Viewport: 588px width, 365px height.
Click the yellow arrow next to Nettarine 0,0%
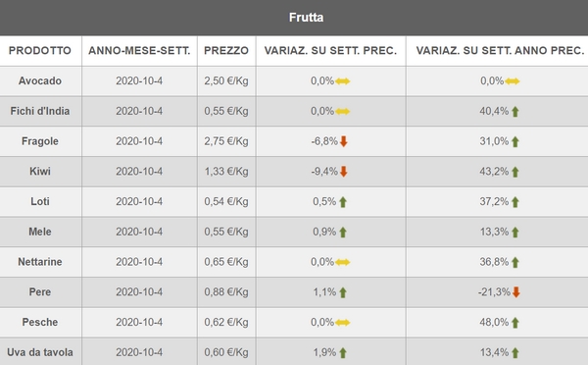[x=342, y=262]
